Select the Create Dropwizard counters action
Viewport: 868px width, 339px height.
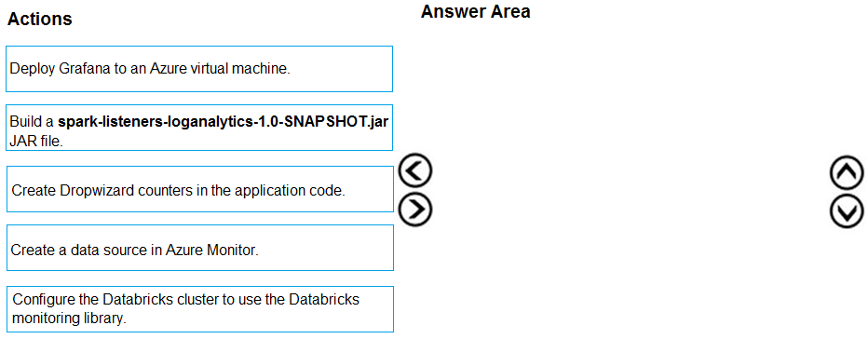[x=200, y=189]
